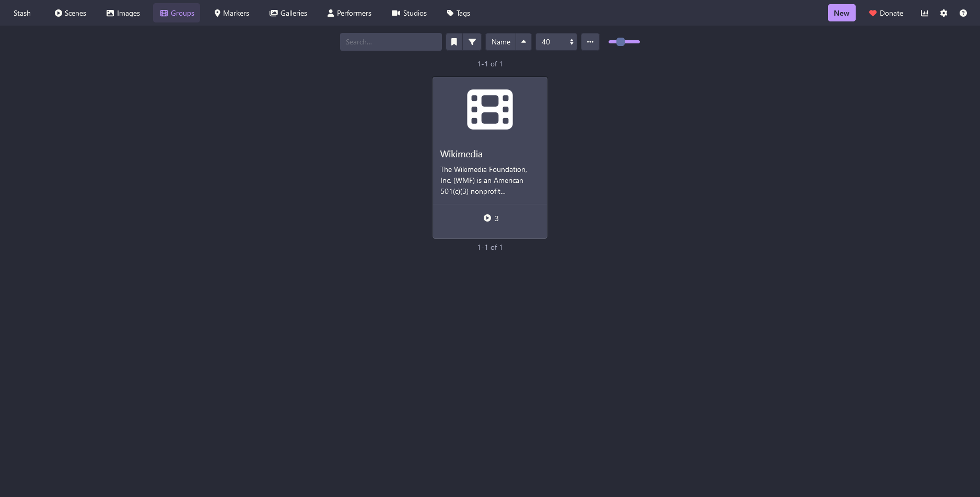980x497 pixels.
Task: Go to the Scenes tab
Action: coord(70,13)
